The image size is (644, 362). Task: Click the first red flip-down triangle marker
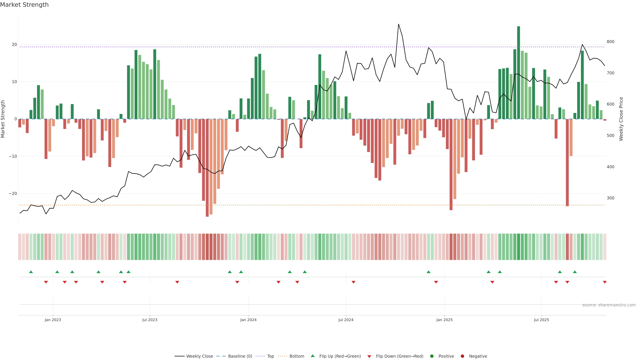click(x=46, y=282)
